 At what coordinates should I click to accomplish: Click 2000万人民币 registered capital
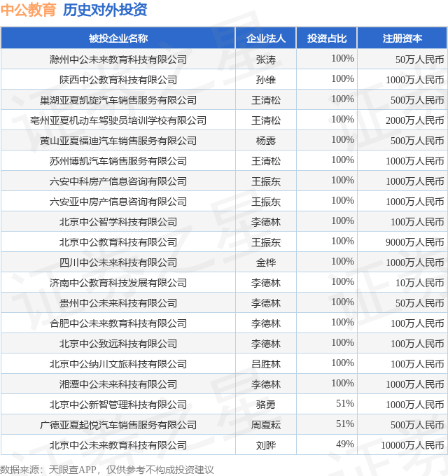click(x=415, y=120)
